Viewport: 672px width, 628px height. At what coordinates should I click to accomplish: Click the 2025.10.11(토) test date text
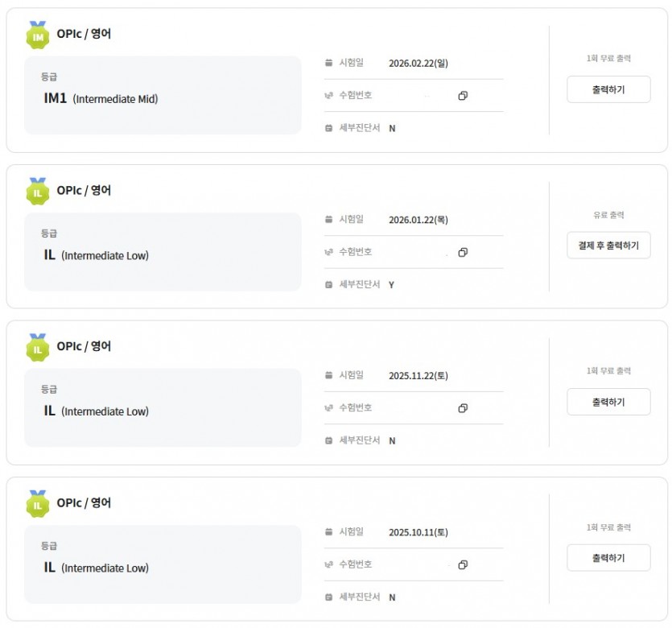coord(418,532)
